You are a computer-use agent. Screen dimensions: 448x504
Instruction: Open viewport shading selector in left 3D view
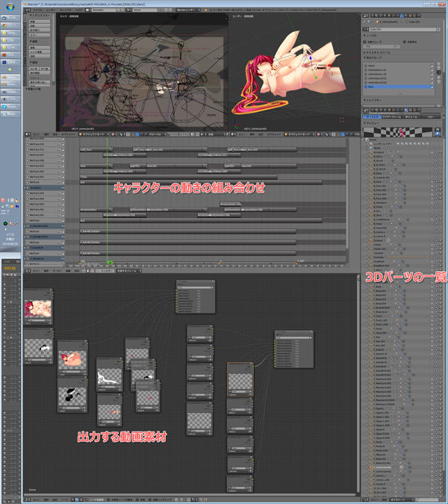click(113, 134)
